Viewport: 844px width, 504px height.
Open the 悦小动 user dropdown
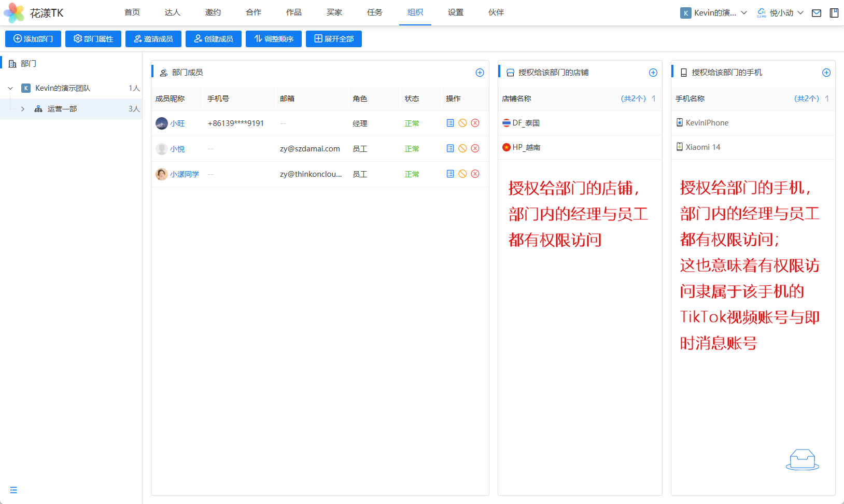click(780, 13)
